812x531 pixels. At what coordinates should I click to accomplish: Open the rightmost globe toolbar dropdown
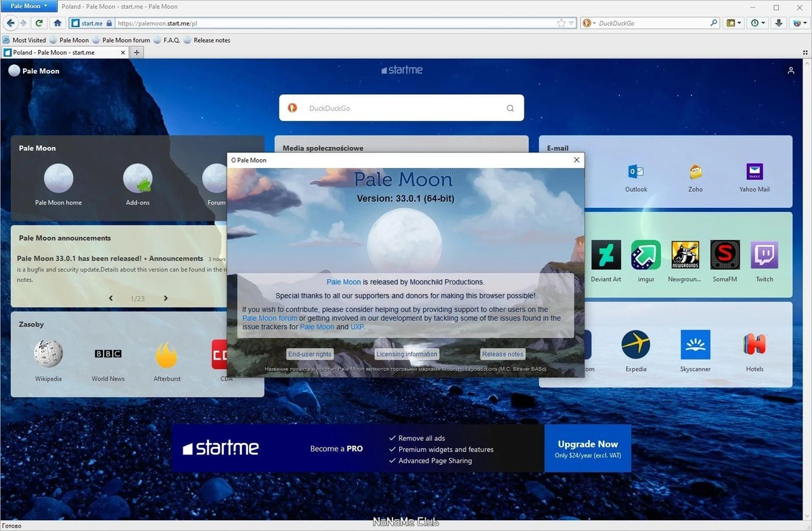[800, 23]
